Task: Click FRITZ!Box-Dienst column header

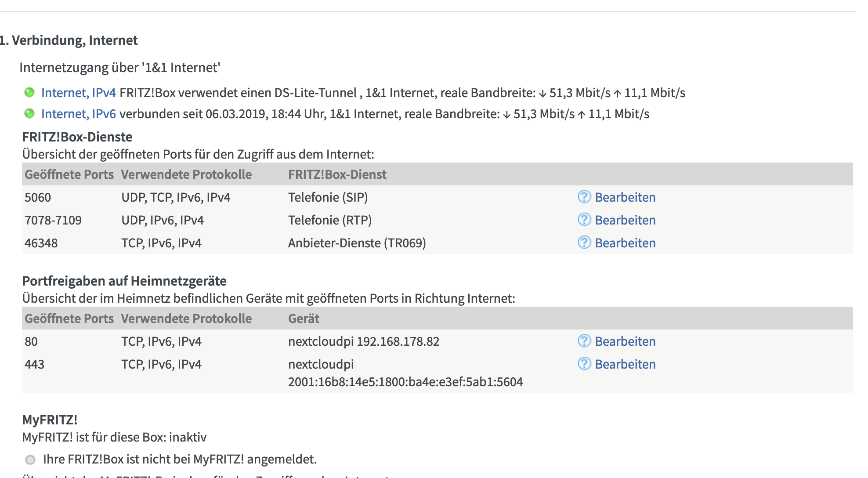Action: click(337, 174)
